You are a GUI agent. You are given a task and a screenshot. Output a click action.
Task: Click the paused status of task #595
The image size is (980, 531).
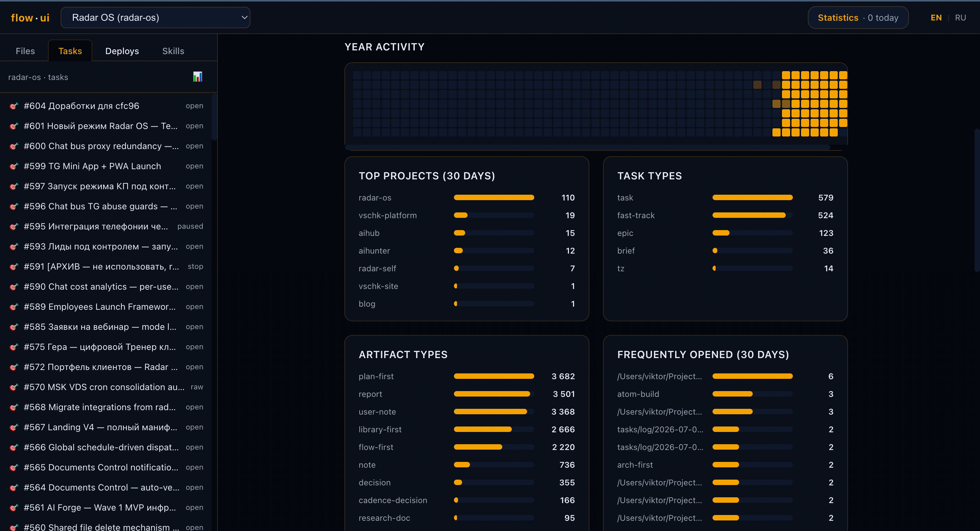click(190, 226)
